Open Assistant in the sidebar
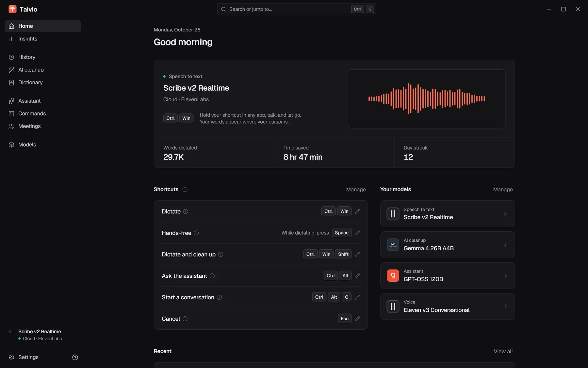Screen dimensions: 588x368 pos(43,101)
